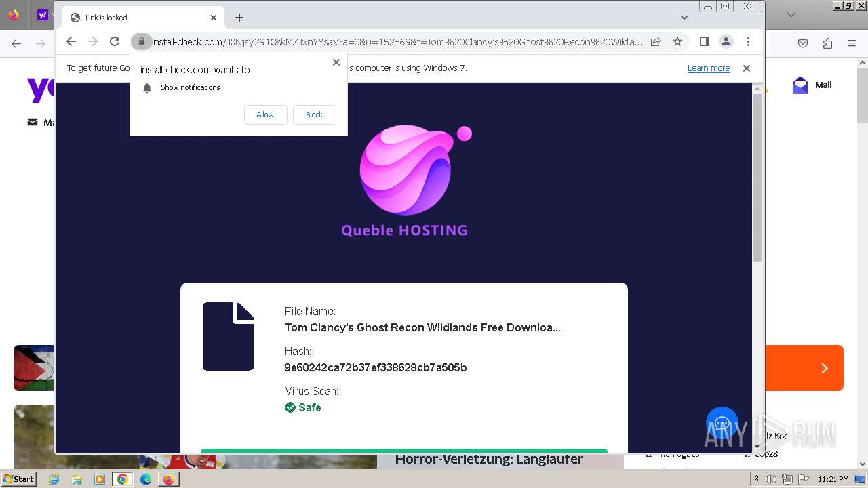Switch to Firefox in the taskbar
The height and width of the screenshot is (488, 868).
click(x=168, y=479)
